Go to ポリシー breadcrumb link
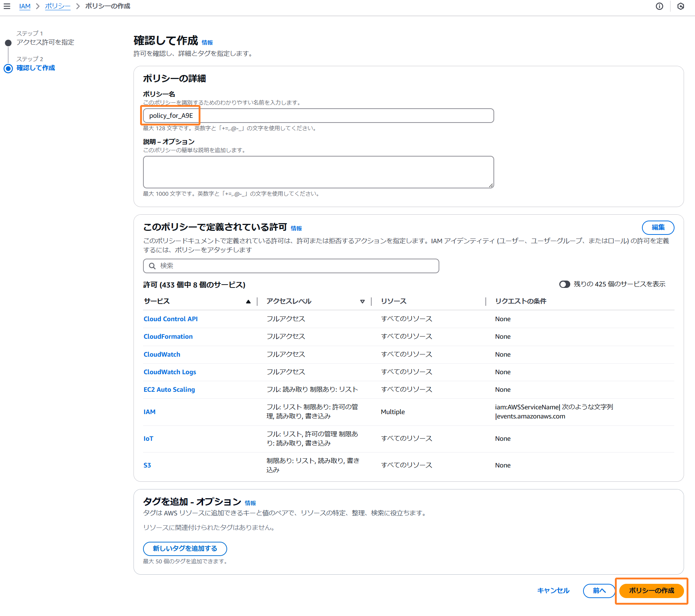Viewport: 695px width, 616px height. click(57, 6)
